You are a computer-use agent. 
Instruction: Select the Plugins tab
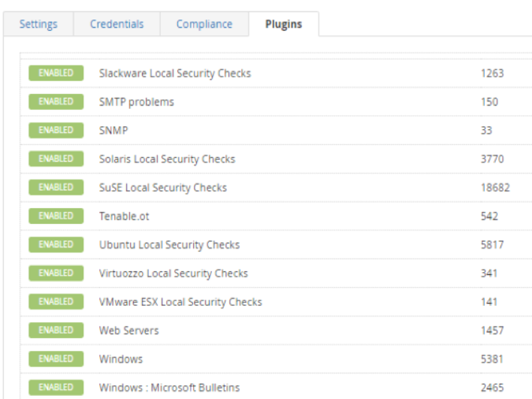click(x=283, y=24)
